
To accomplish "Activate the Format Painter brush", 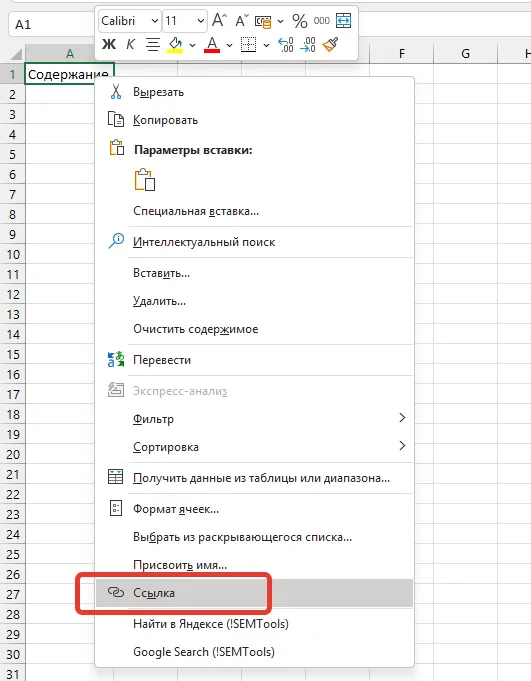I will pyautogui.click(x=330, y=44).
